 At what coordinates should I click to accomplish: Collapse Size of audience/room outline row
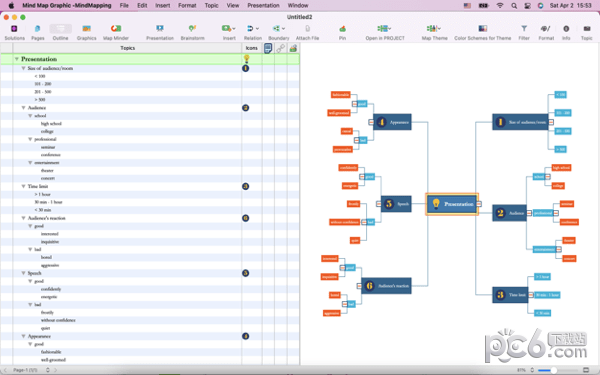[x=23, y=68]
